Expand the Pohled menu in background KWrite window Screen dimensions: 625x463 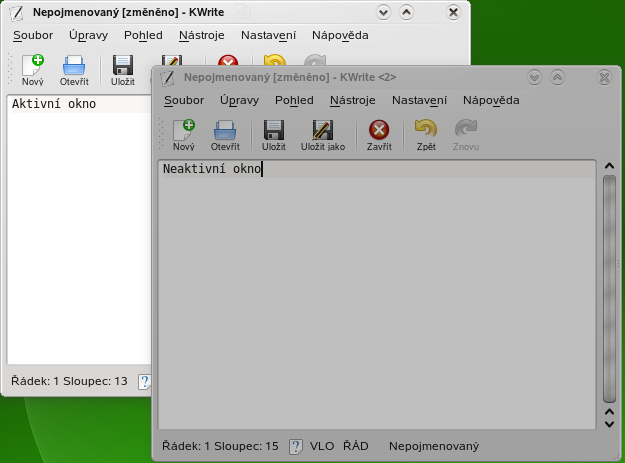point(143,35)
